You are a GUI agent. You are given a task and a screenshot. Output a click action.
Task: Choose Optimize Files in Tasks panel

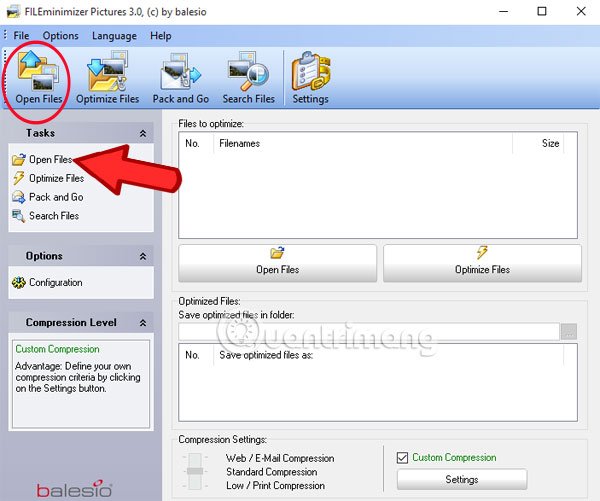point(48,178)
